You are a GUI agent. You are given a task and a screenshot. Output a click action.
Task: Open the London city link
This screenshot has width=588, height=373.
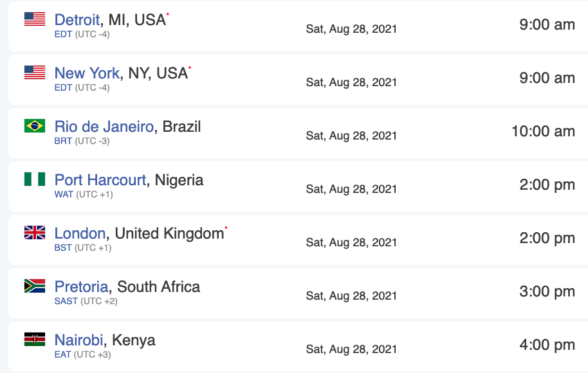click(80, 233)
